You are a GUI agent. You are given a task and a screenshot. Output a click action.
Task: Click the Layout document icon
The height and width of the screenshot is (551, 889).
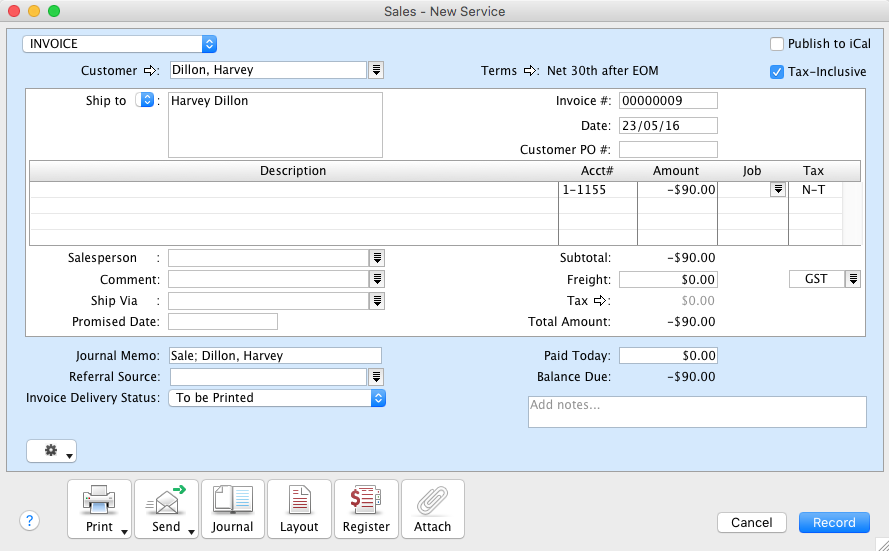coord(299,499)
